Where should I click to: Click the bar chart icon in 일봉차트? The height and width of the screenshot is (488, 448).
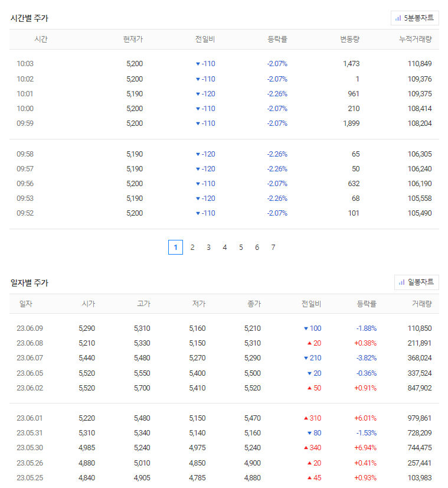[402, 282]
